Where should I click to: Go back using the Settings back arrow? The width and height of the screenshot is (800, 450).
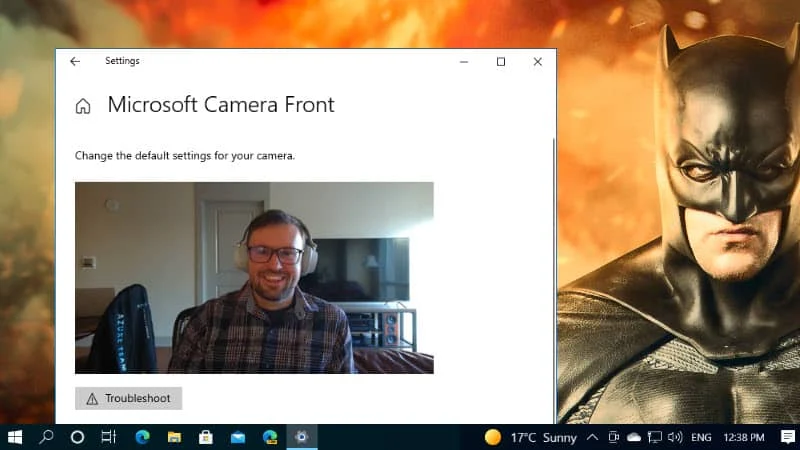coord(75,61)
